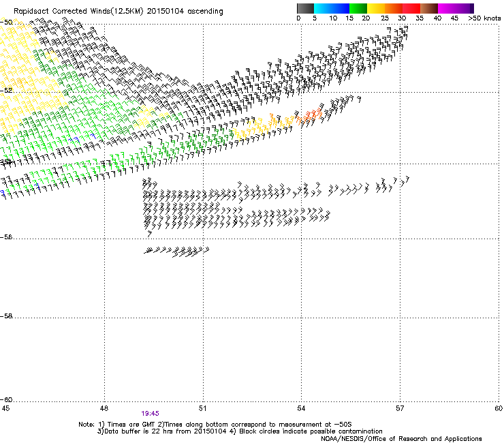Click latitude axis label -58
The width and height of the screenshot is (504, 443).
pyautogui.click(x=6, y=316)
